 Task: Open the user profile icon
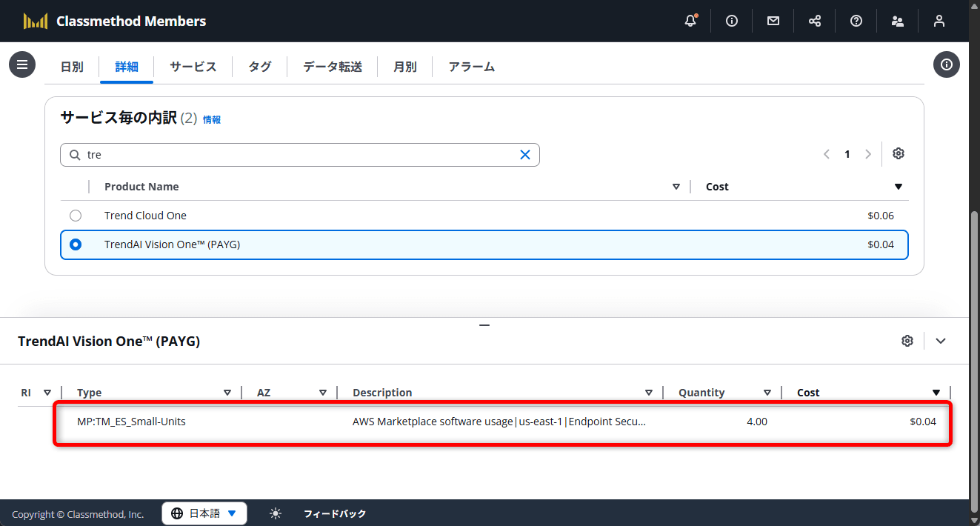[939, 21]
